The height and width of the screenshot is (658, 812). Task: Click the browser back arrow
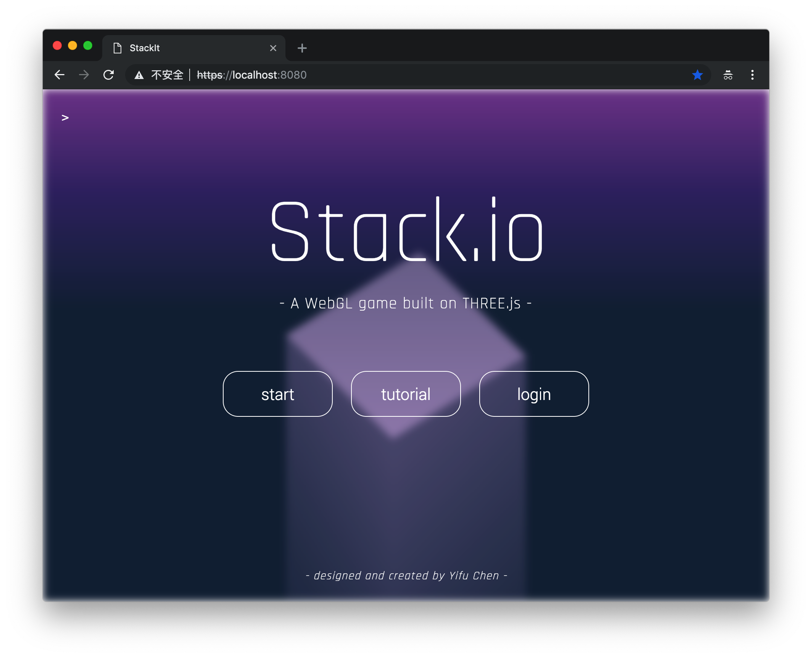[x=60, y=75]
